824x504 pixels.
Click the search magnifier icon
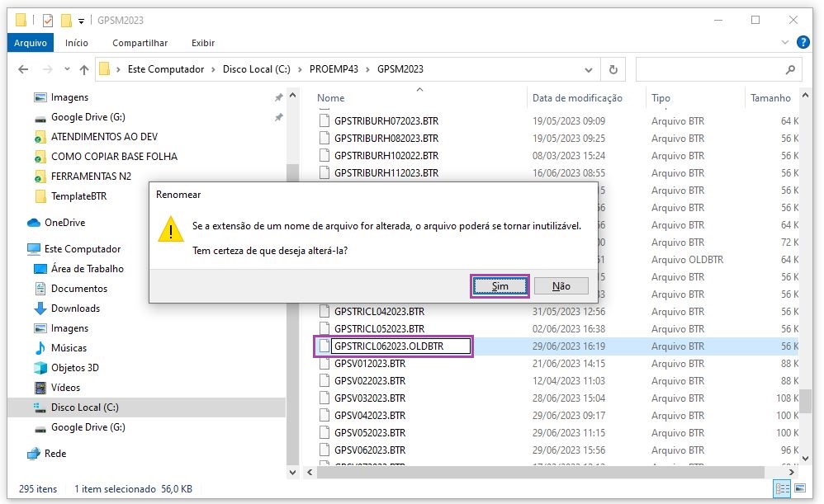(x=790, y=69)
